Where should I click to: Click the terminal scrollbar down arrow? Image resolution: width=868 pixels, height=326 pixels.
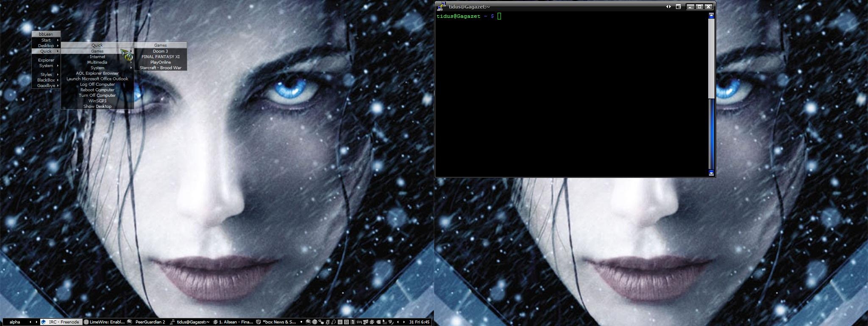pos(711,173)
